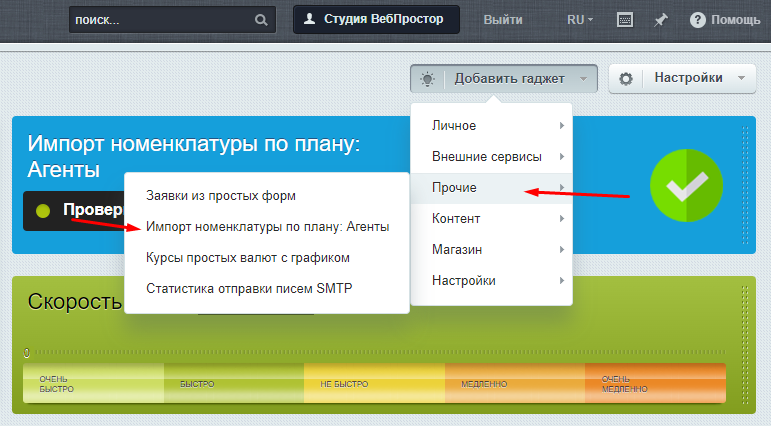Open the Добавить гаджет dropdown

tap(504, 79)
